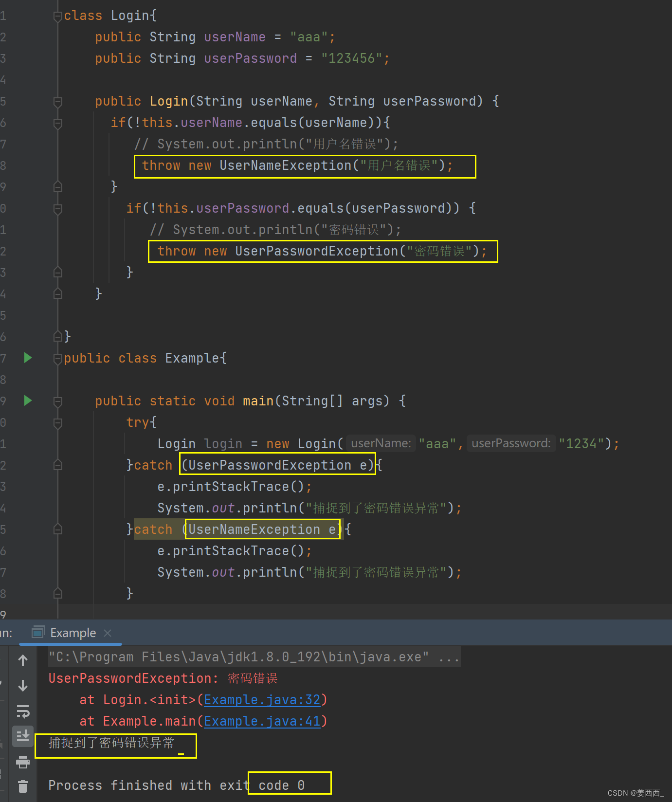
Task: Click the first e.printStackTrace() call
Action: [x=235, y=487]
